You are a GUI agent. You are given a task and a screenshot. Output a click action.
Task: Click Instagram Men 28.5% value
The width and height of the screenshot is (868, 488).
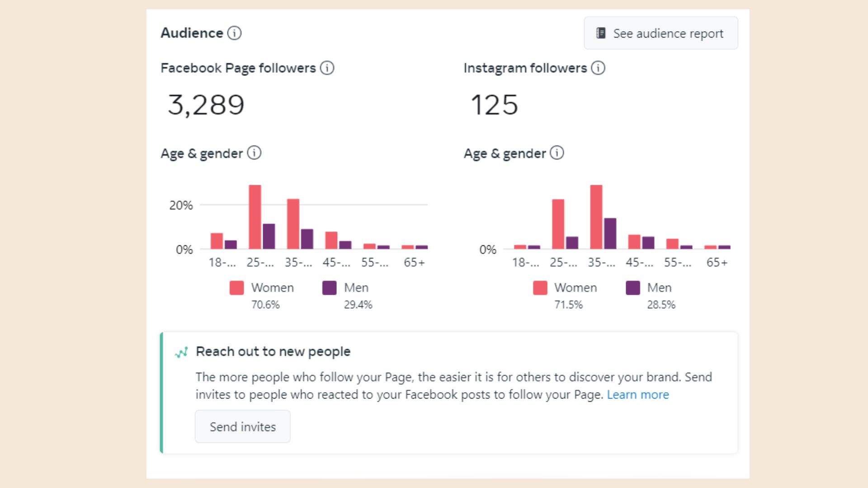[x=661, y=305]
